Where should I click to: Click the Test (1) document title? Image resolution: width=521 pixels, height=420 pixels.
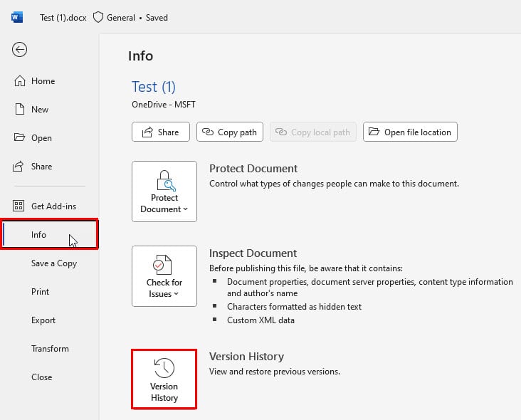(153, 87)
